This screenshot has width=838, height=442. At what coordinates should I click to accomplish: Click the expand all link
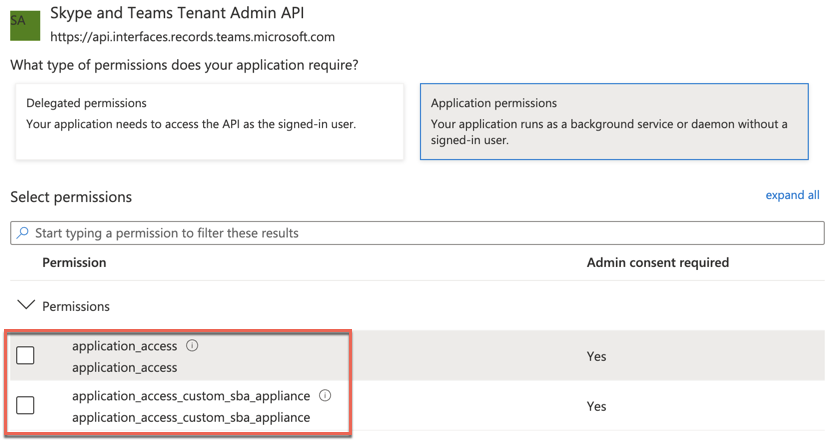coord(792,195)
